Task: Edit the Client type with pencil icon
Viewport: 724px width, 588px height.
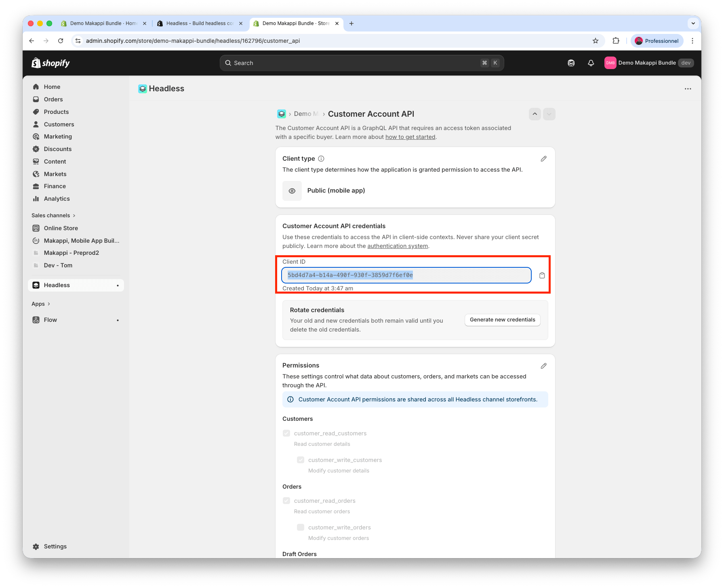Action: point(543,159)
